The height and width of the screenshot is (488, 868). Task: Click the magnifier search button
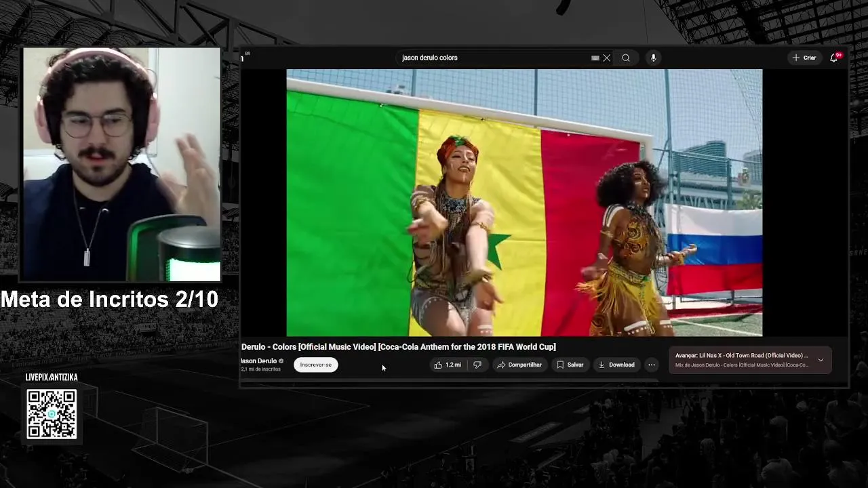[x=626, y=58]
